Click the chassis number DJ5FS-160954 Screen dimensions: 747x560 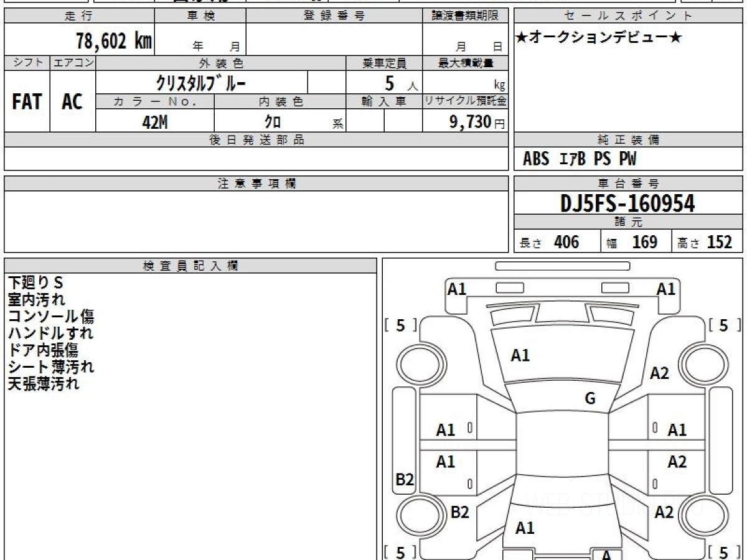click(x=627, y=203)
